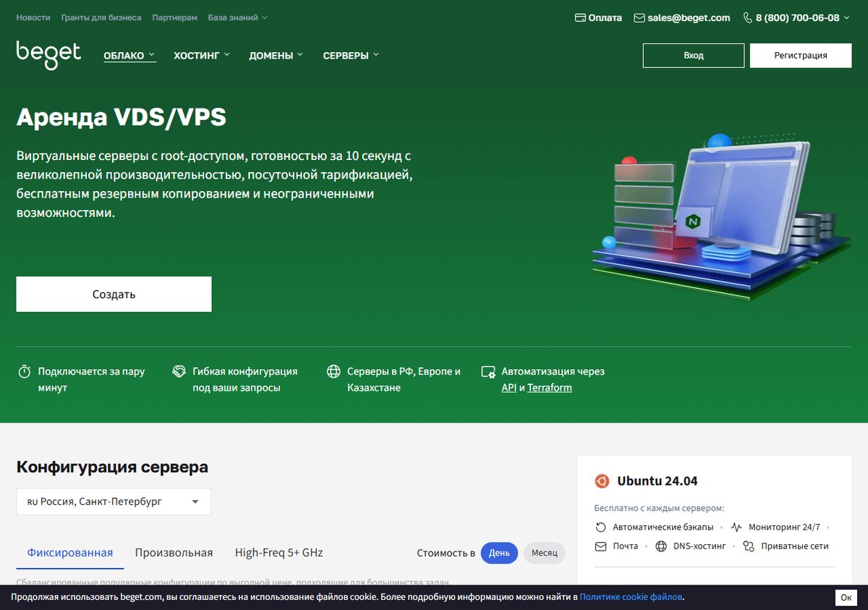
Task: Open Гранты для бизнеса
Action: coord(101,17)
